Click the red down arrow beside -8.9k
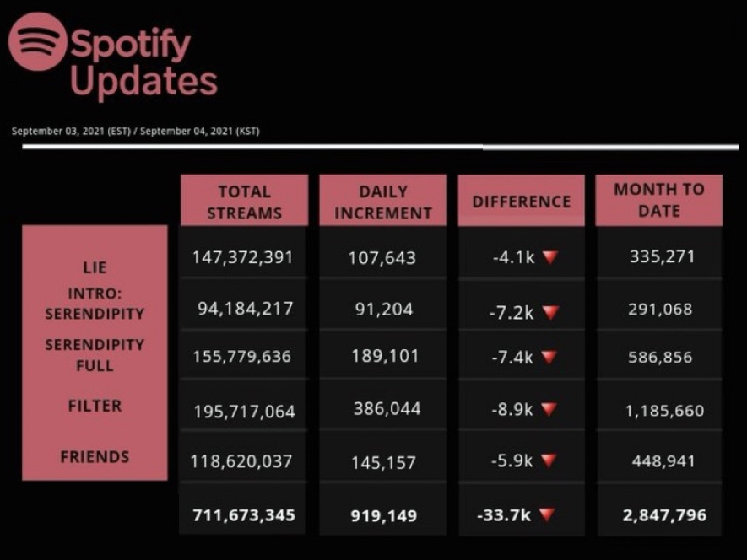This screenshot has height=560, width=747. [549, 410]
